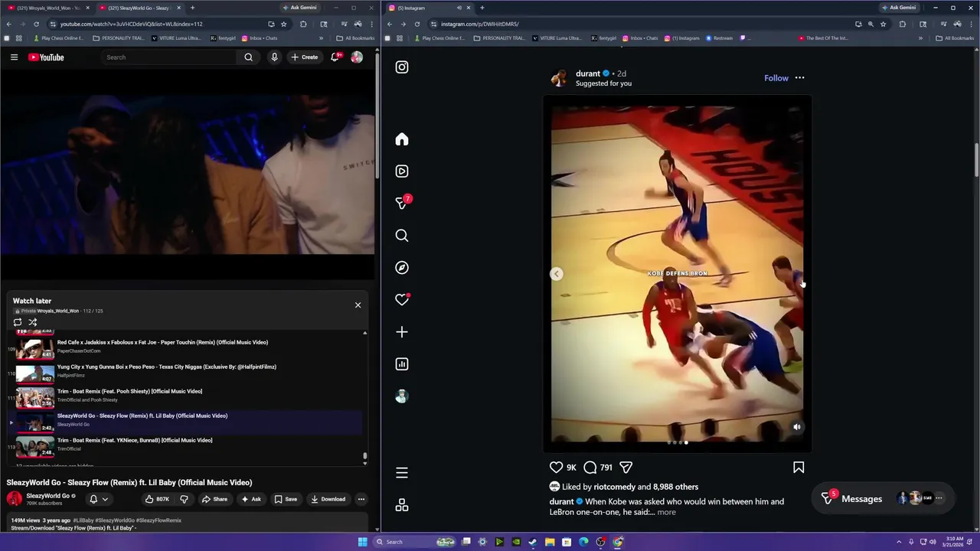This screenshot has width=980, height=551.
Task: Open durant profile from post header
Action: [588, 73]
